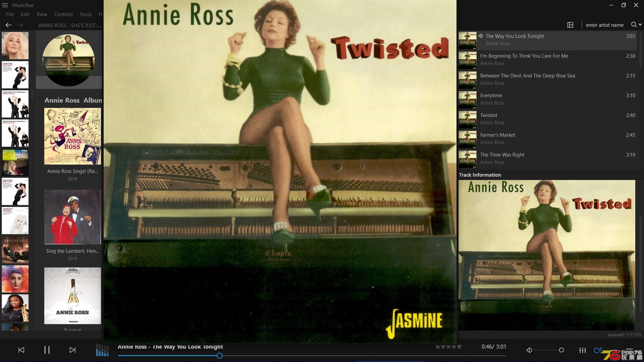Open the equalizer settings icon
644x362 pixels.
pos(583,350)
